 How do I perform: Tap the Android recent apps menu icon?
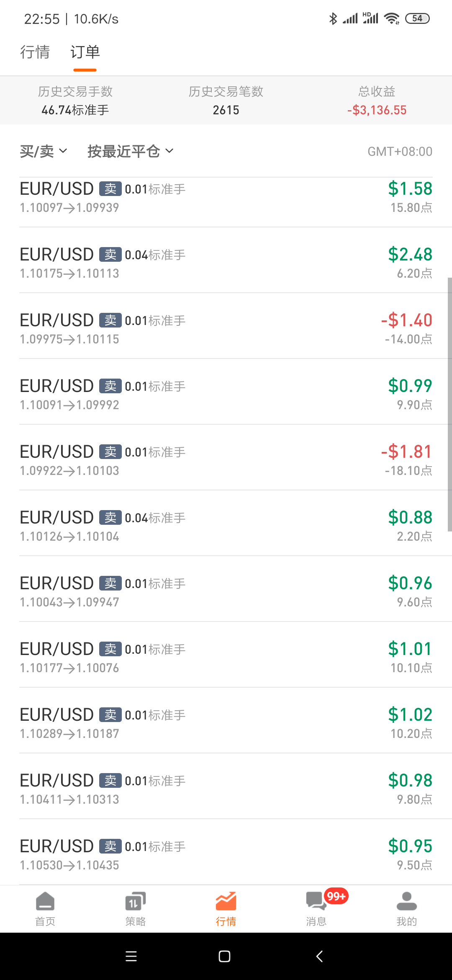click(131, 956)
